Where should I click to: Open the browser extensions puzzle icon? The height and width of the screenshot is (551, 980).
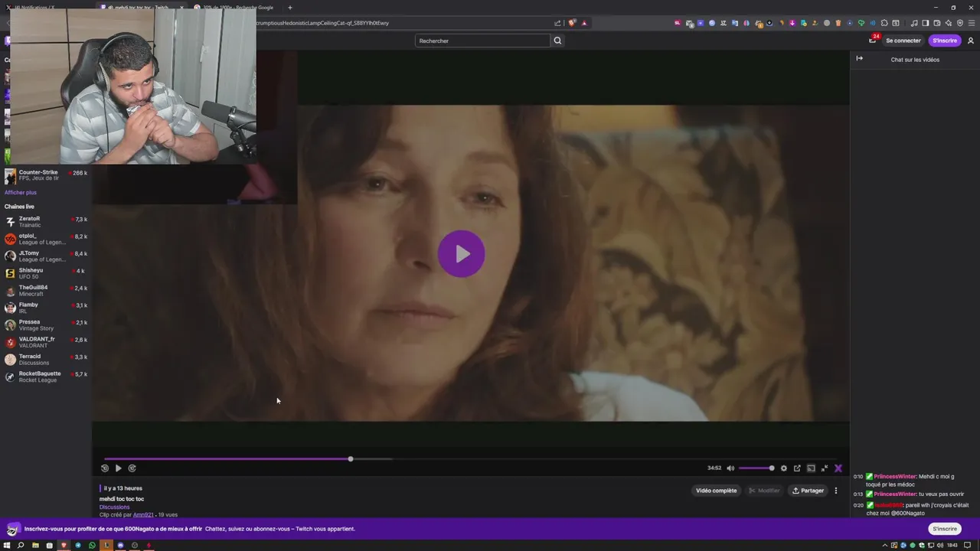tap(884, 22)
